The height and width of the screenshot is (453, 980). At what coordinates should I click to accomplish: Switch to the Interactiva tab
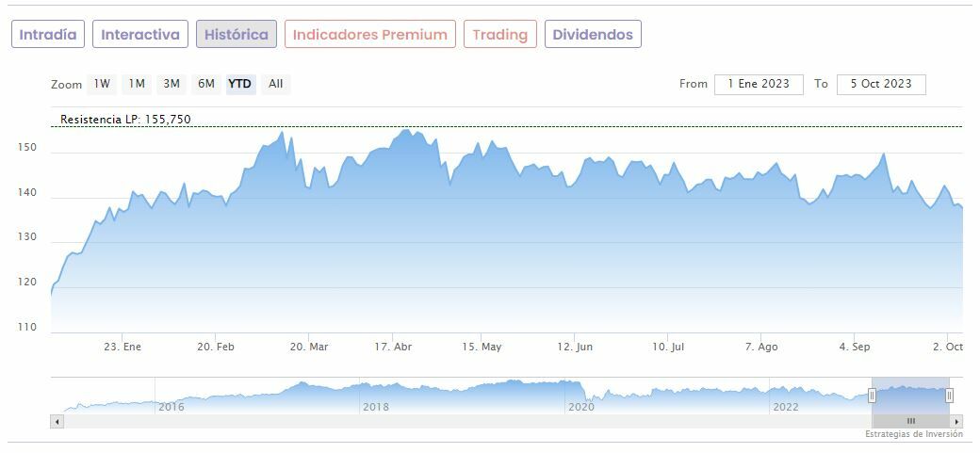[140, 35]
